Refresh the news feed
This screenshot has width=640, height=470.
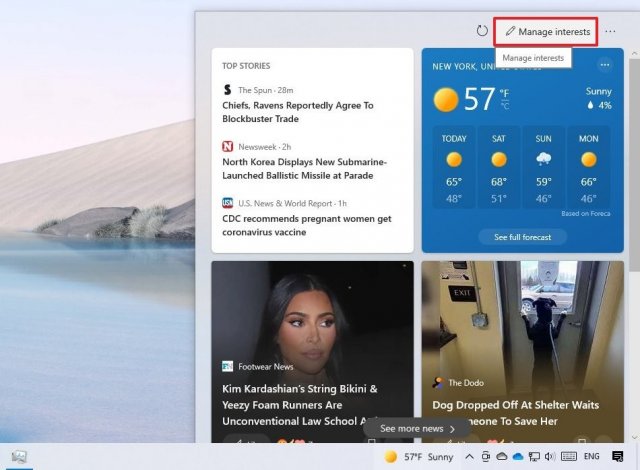[x=482, y=31]
